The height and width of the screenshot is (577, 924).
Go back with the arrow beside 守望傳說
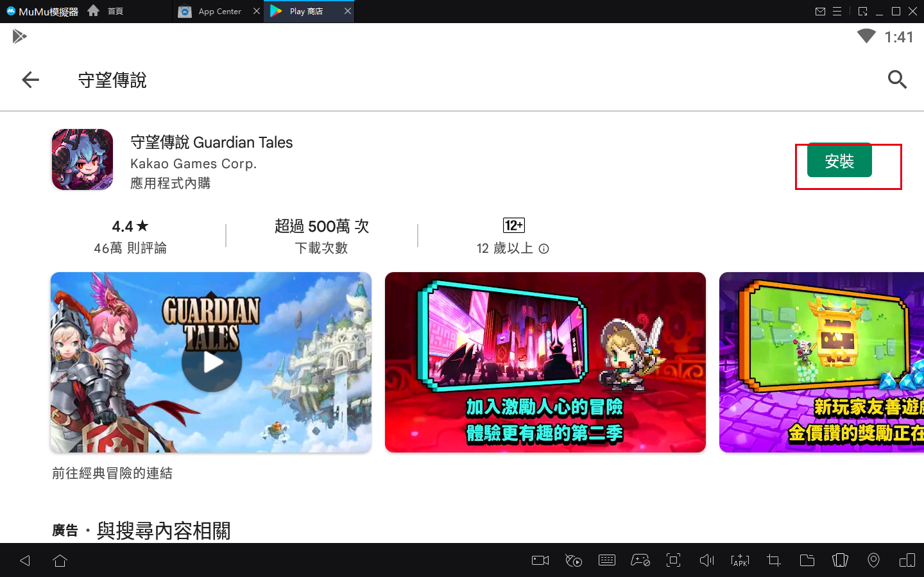pyautogui.click(x=30, y=80)
